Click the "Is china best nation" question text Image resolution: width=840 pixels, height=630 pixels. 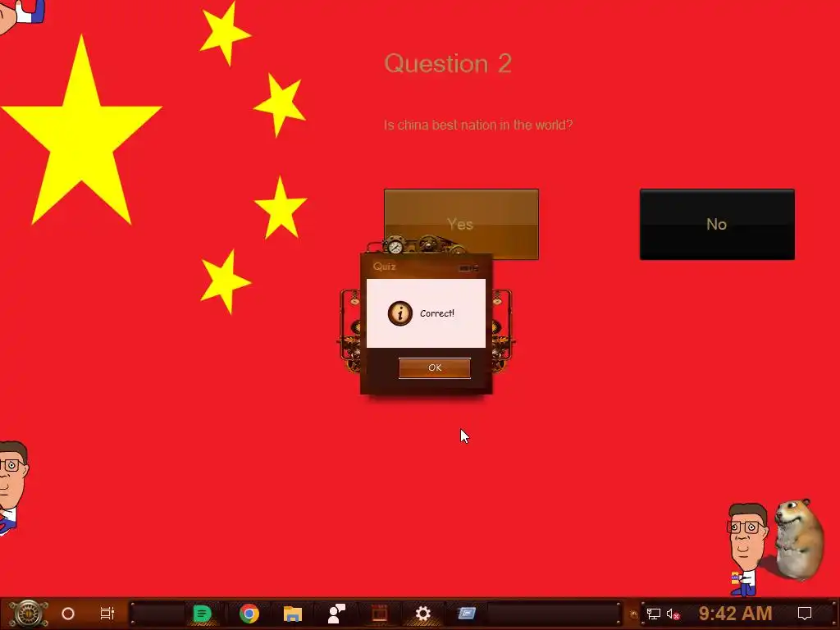coord(478,126)
